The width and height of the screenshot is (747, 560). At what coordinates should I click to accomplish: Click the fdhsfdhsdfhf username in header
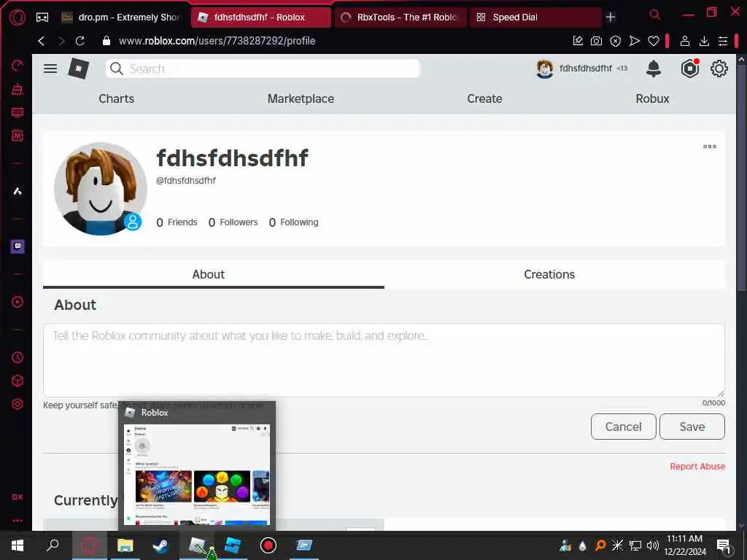(x=586, y=69)
